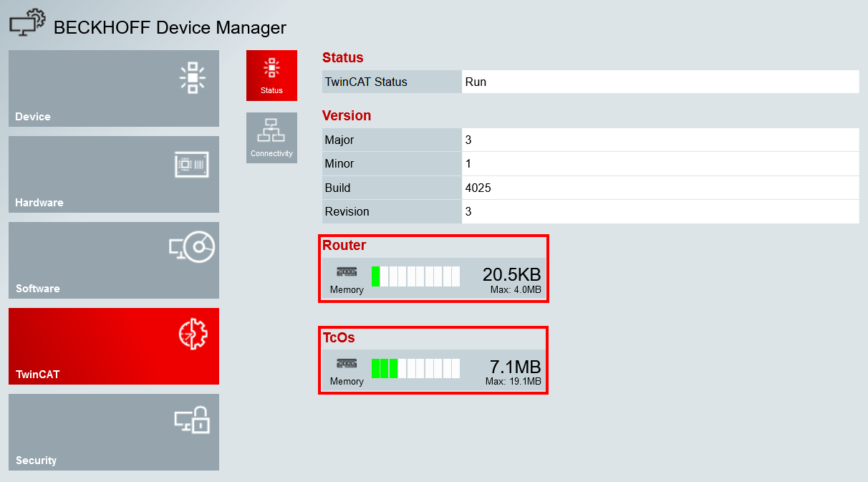Click the TcOs value 7.1MB
The image size is (868, 482).
click(516, 367)
